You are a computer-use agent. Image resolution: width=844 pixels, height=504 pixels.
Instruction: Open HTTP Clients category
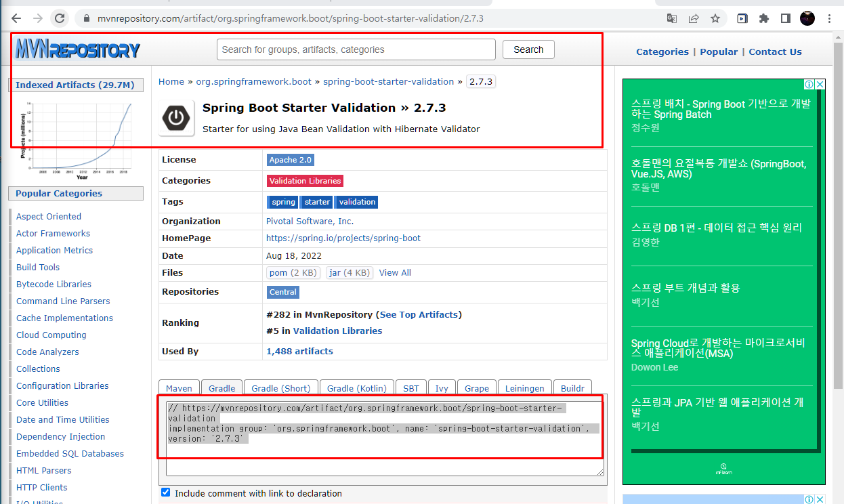click(x=42, y=487)
